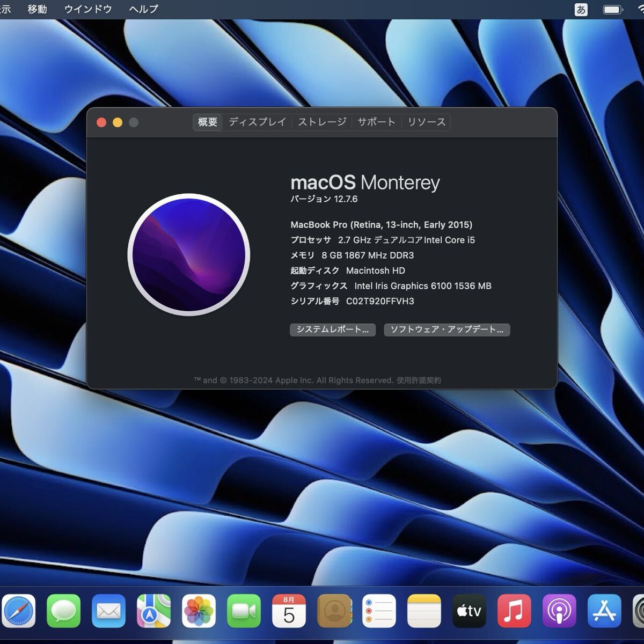This screenshot has width=644, height=644.
Task: Open the サポート tab
Action: [376, 122]
